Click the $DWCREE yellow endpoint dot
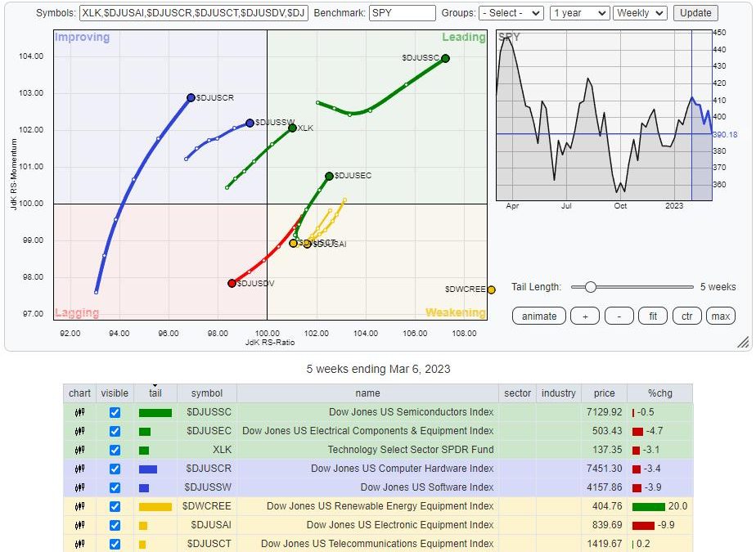 (x=491, y=289)
